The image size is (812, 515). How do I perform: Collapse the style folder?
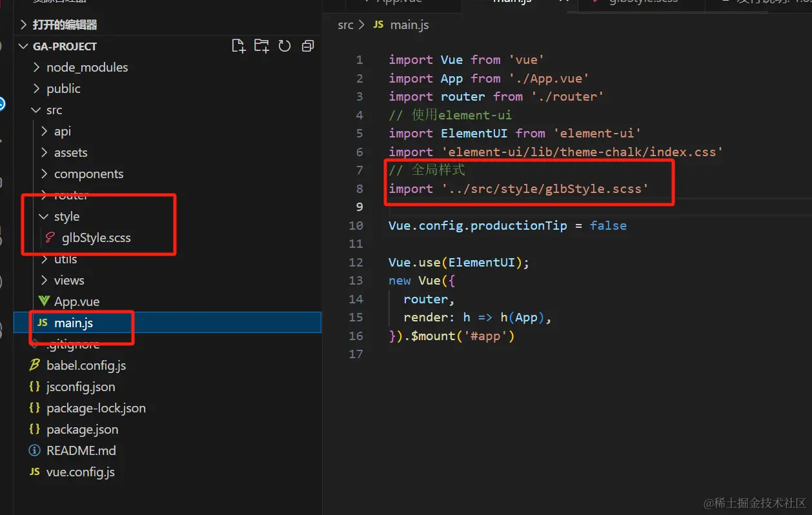44,216
